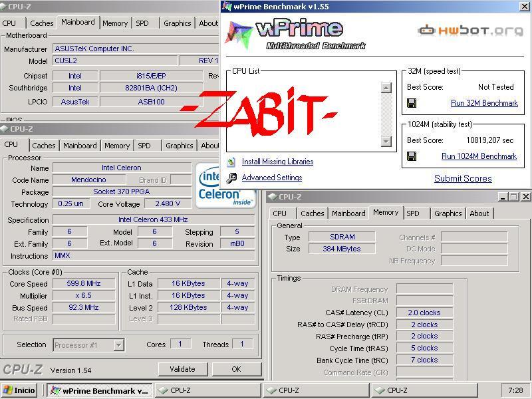
Task: Minimize the CPU-Z Memory window
Action: coord(503,196)
